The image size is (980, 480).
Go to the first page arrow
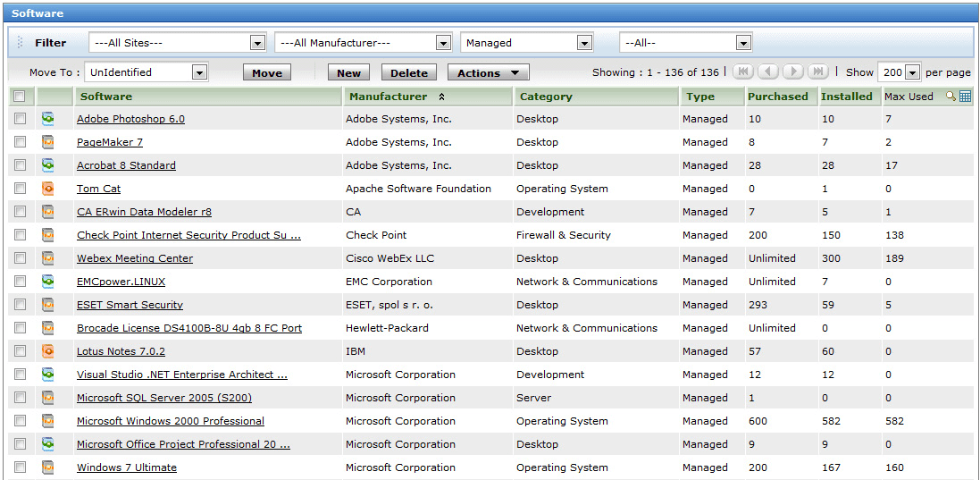click(x=742, y=72)
